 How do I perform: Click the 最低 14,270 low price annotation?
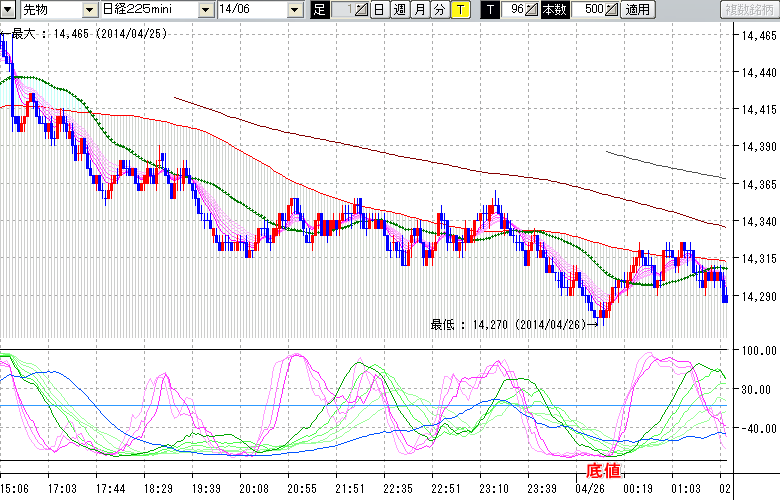512,323
